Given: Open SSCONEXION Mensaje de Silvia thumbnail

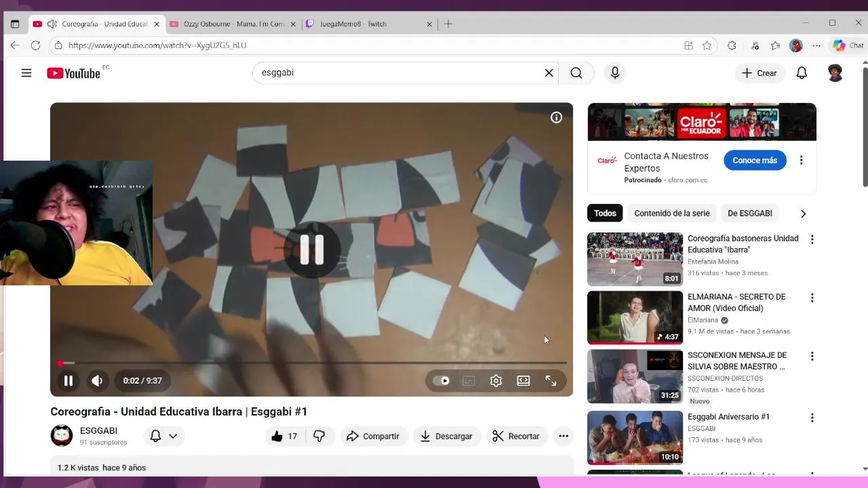Looking at the screenshot, I should (635, 376).
